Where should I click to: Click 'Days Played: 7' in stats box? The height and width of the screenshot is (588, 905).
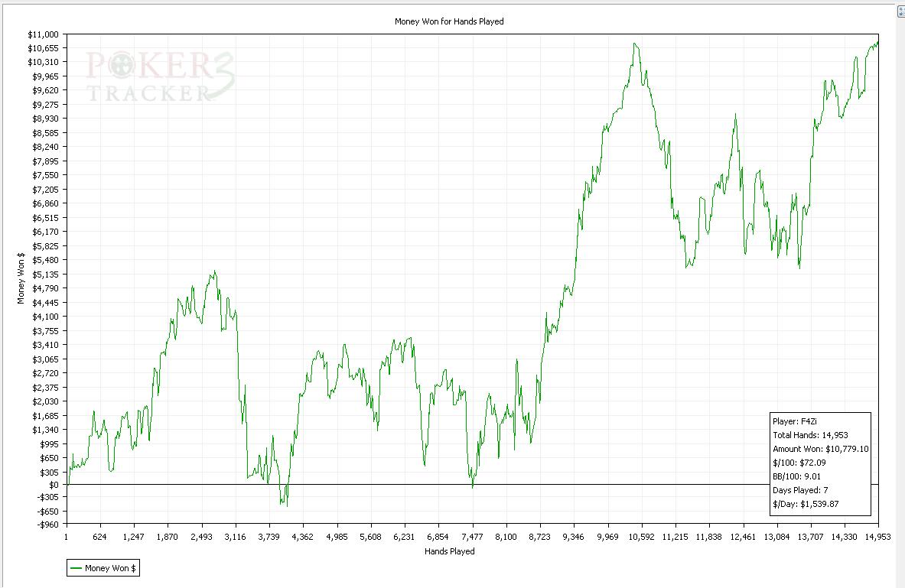796,490
